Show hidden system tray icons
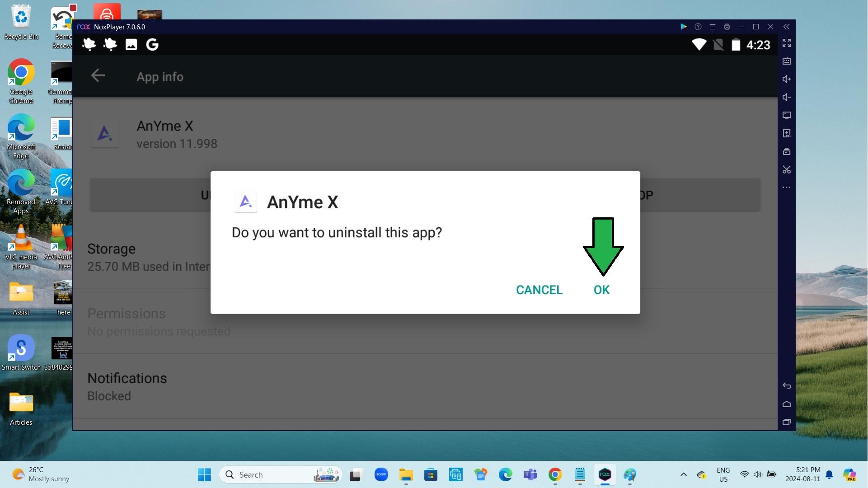The height and width of the screenshot is (488, 868). coord(683,474)
